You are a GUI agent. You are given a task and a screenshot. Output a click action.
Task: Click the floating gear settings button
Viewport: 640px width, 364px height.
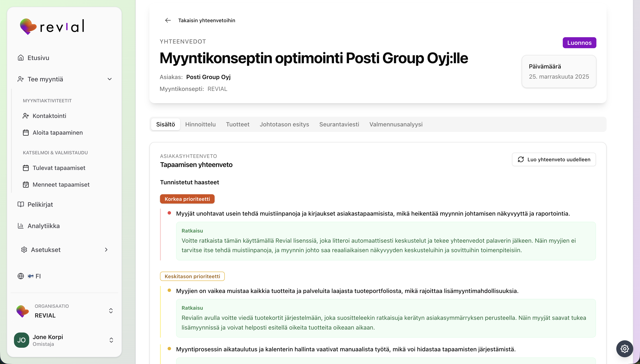coord(625,349)
